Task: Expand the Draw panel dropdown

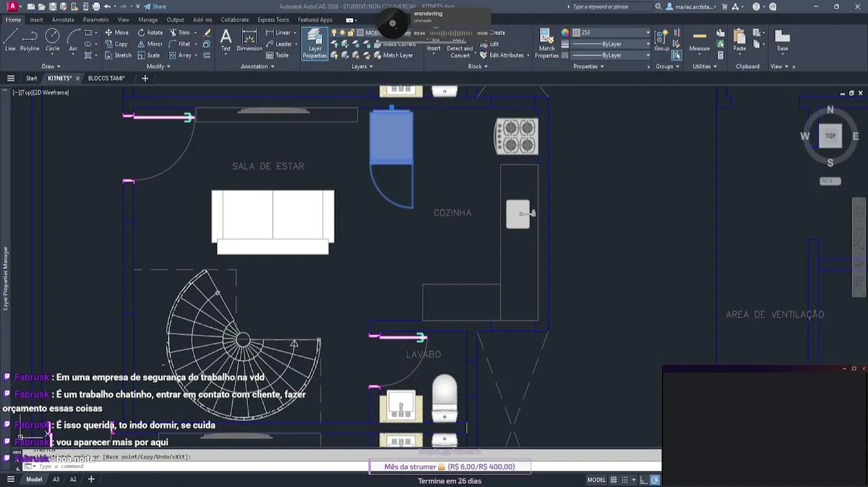Action: pyautogui.click(x=51, y=66)
